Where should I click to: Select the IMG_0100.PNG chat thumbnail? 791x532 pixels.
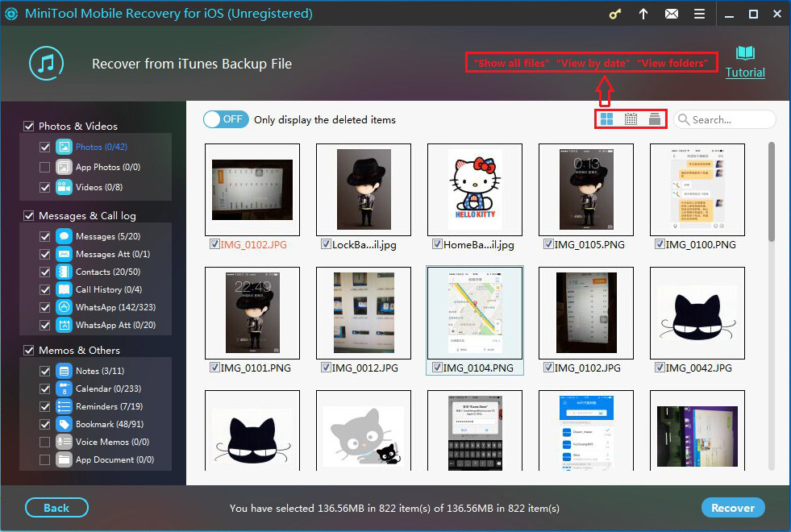(697, 189)
